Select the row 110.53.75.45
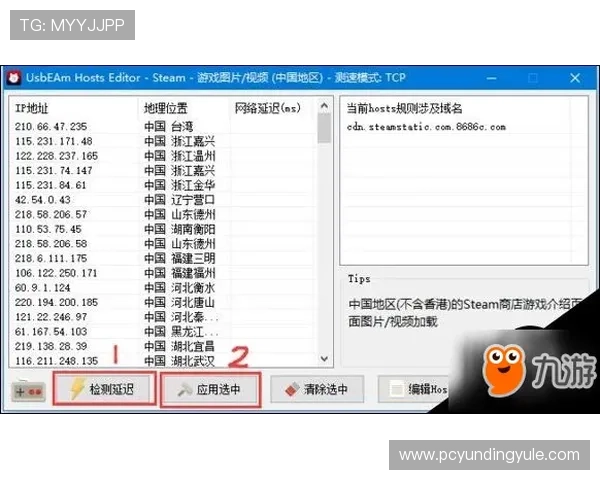600x480 pixels. pyautogui.click(x=163, y=229)
